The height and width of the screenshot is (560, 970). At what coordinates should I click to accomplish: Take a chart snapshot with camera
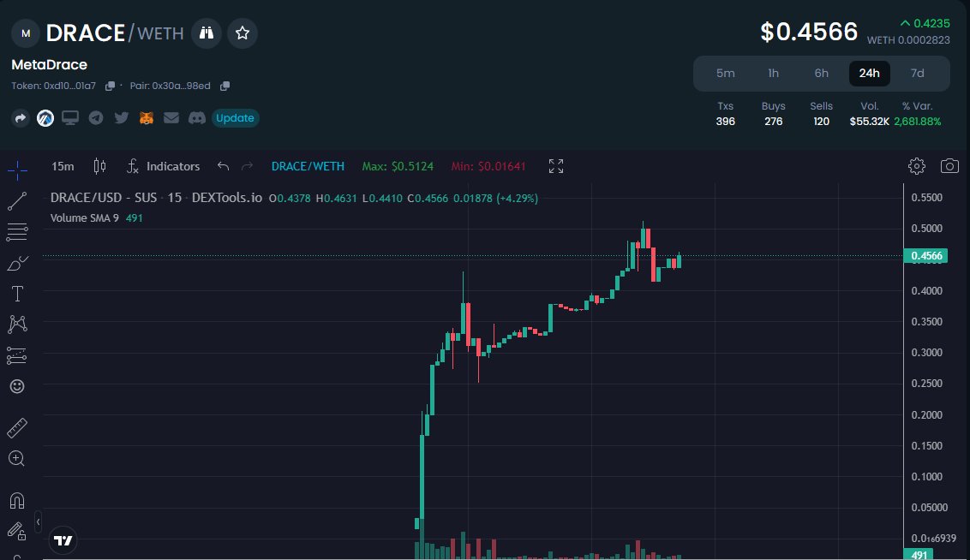coord(949,165)
